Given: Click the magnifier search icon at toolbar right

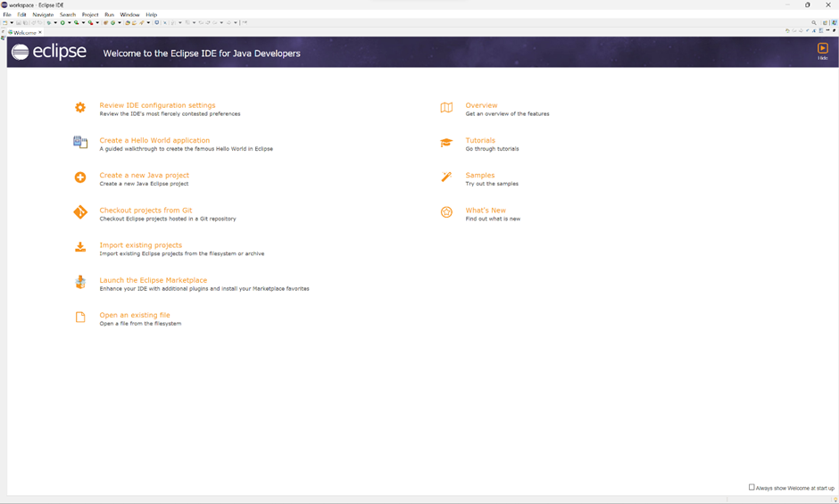Looking at the screenshot, I should [814, 22].
